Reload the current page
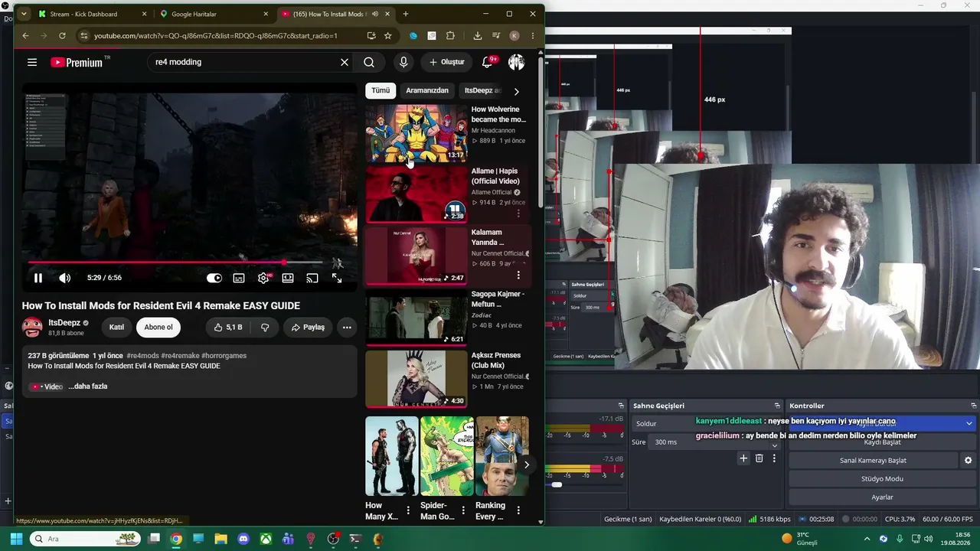The height and width of the screenshot is (551, 980). [62, 35]
